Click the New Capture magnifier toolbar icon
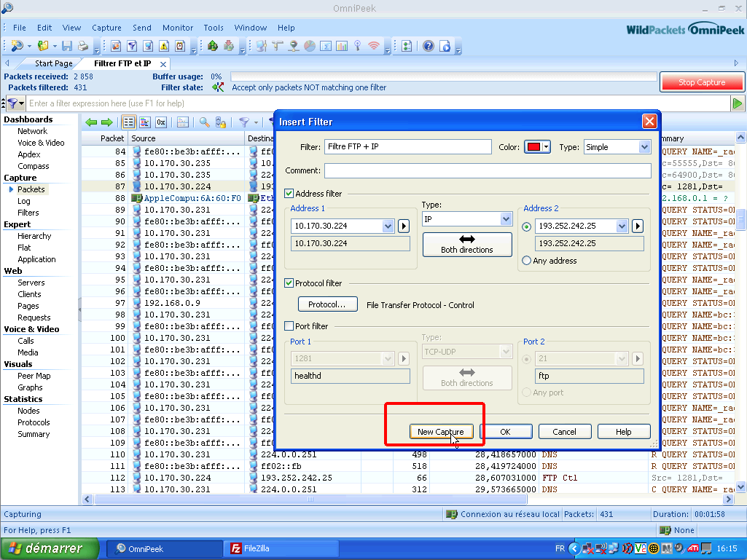The image size is (747, 560). click(17, 46)
